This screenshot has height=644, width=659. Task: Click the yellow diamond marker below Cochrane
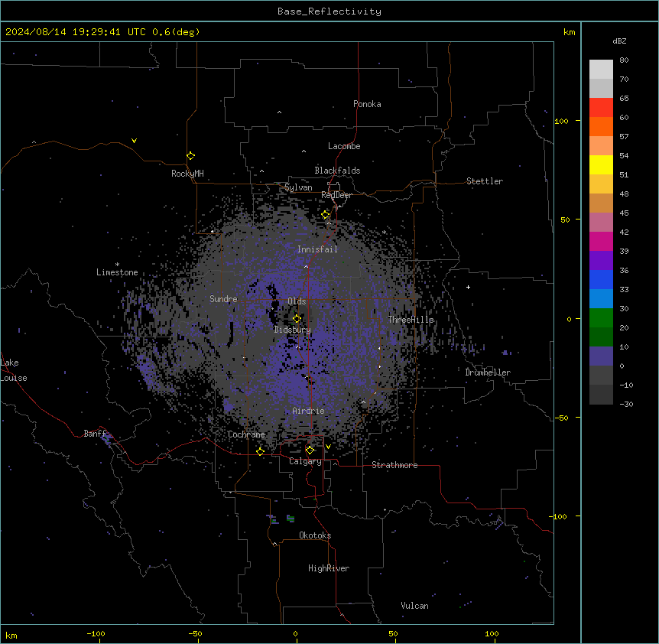pyautogui.click(x=260, y=451)
